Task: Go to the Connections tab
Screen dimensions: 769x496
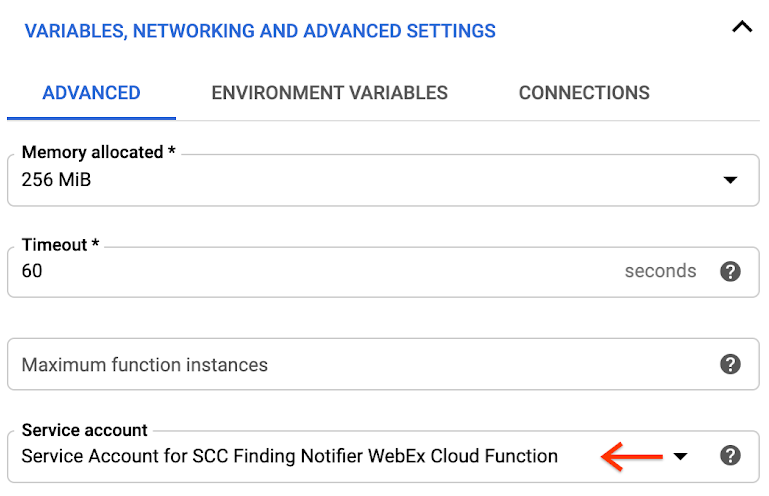Action: [584, 93]
